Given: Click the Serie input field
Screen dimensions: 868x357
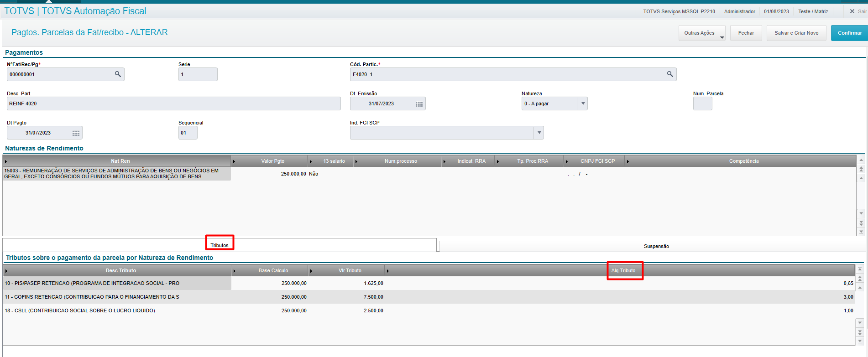Looking at the screenshot, I should (198, 74).
